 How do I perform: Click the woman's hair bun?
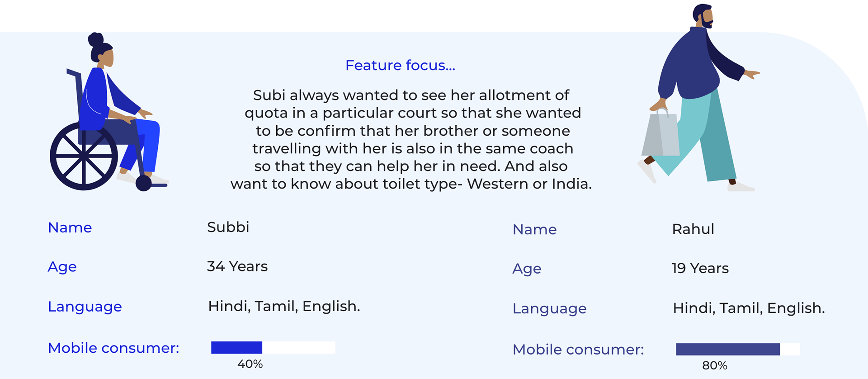(x=95, y=39)
